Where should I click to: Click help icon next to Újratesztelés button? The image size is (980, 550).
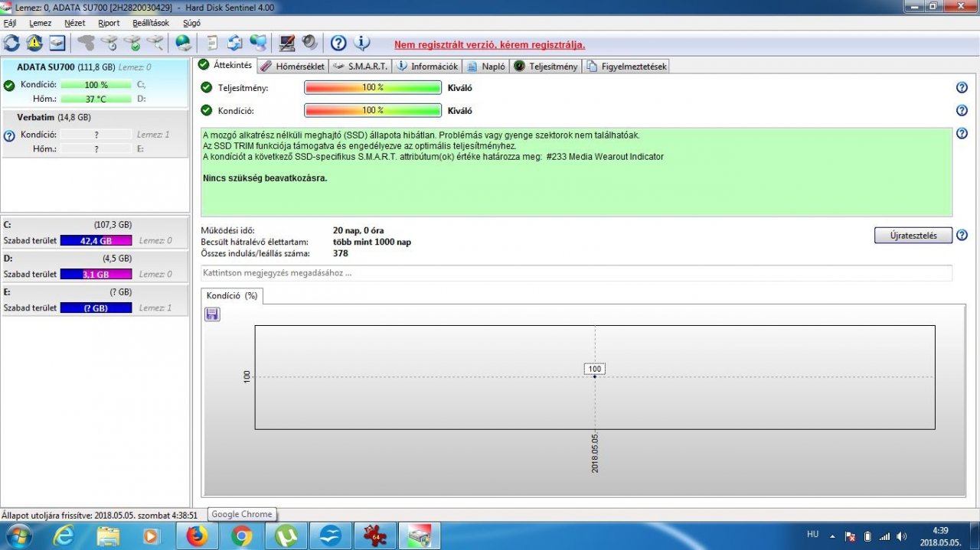point(962,236)
